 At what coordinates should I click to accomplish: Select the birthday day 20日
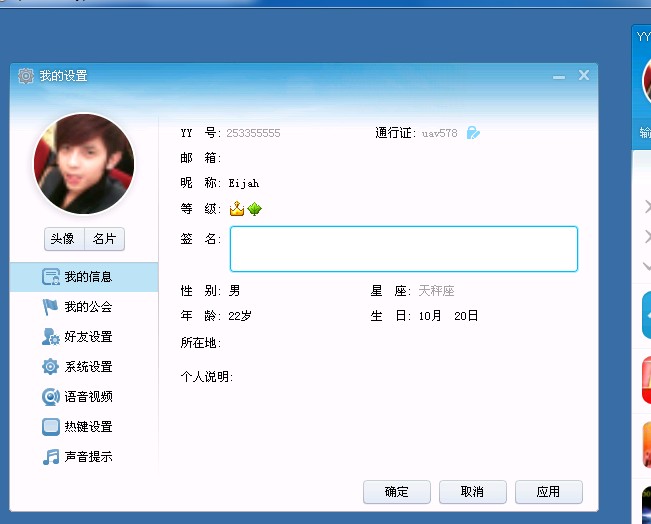[x=466, y=316]
